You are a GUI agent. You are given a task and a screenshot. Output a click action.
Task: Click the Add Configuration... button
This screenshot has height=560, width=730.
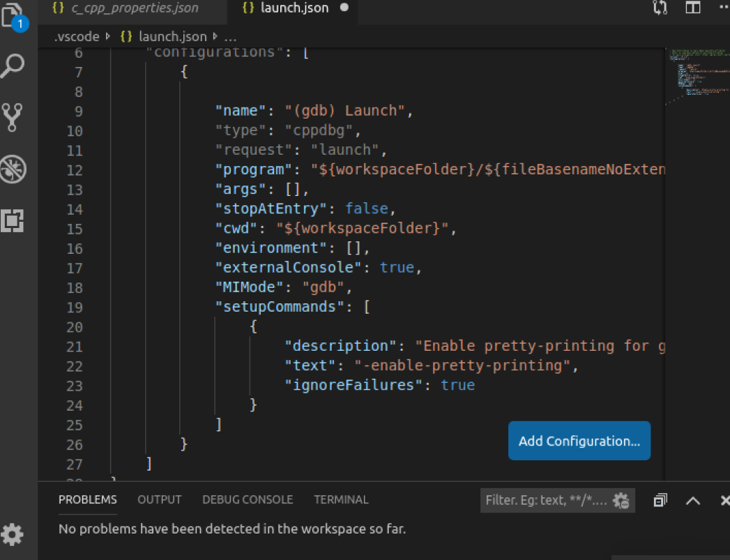(x=579, y=441)
